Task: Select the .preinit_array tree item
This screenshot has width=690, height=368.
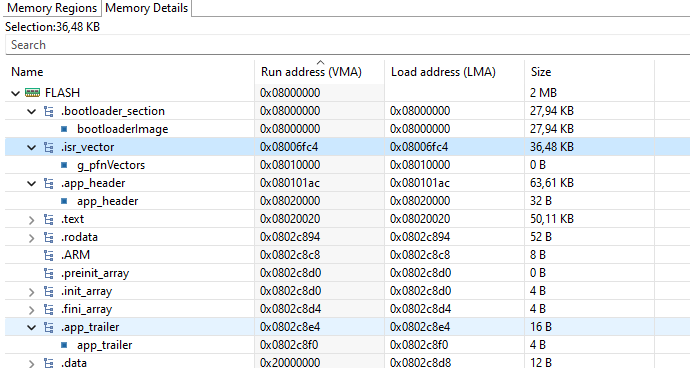Action: click(x=95, y=273)
